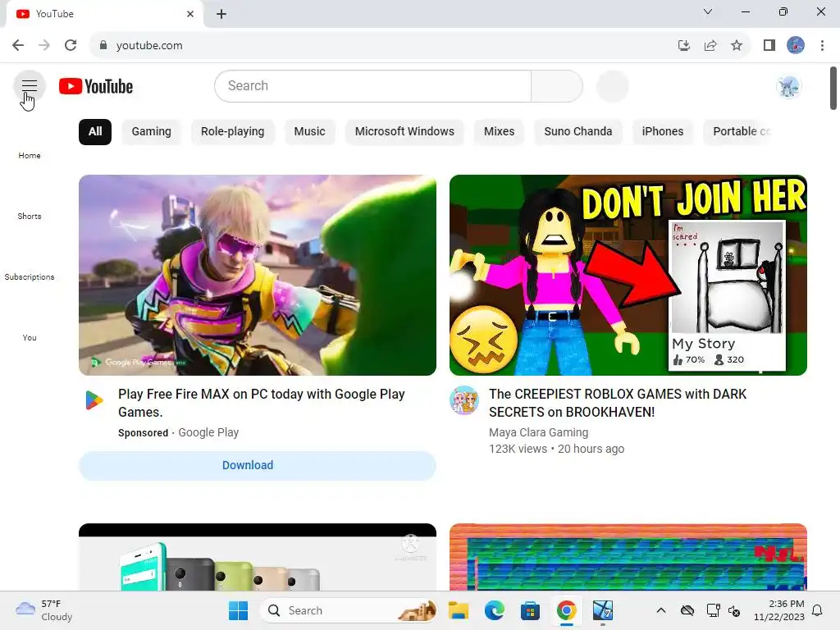Select the All filter chip
This screenshot has height=630, width=840.
95,132
